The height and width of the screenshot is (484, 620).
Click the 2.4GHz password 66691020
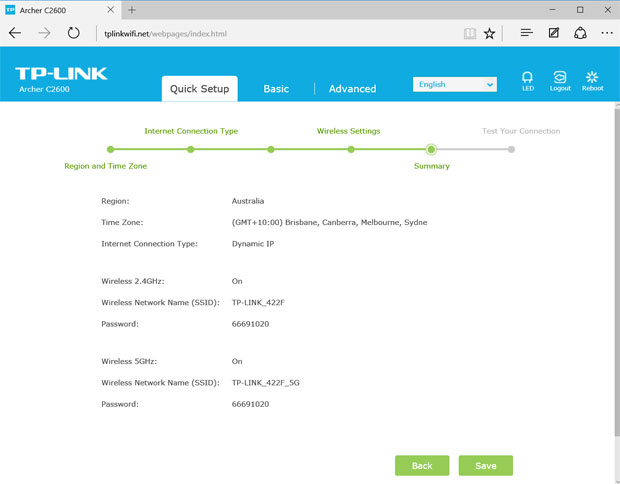pyautogui.click(x=250, y=324)
